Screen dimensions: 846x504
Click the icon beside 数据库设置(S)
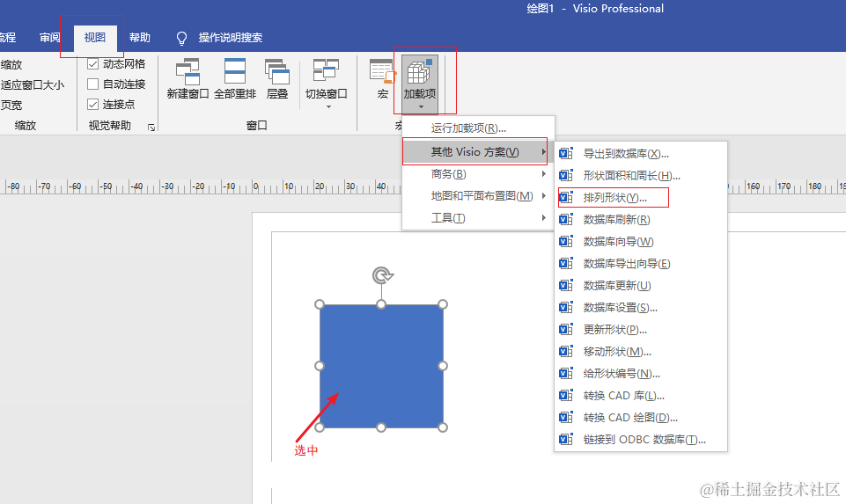point(566,307)
